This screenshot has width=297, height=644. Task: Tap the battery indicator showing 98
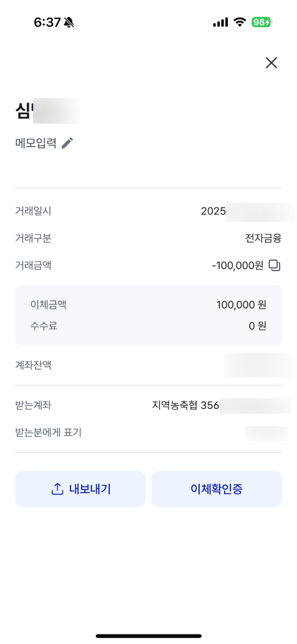261,22
